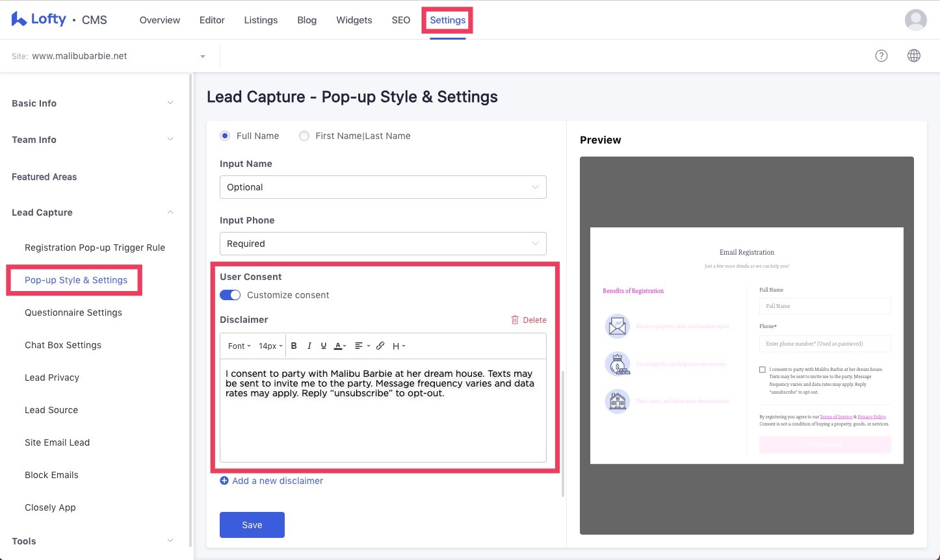Click the phone number field in preview
This screenshot has height=560, width=940.
pyautogui.click(x=825, y=344)
